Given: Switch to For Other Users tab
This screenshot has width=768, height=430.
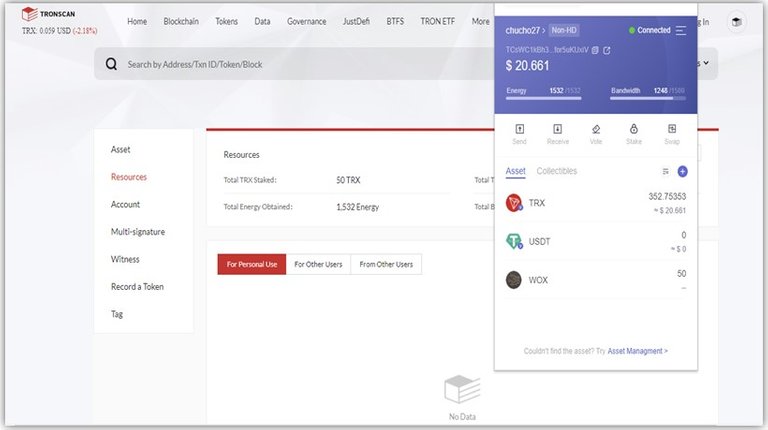Looking at the screenshot, I should point(318,264).
